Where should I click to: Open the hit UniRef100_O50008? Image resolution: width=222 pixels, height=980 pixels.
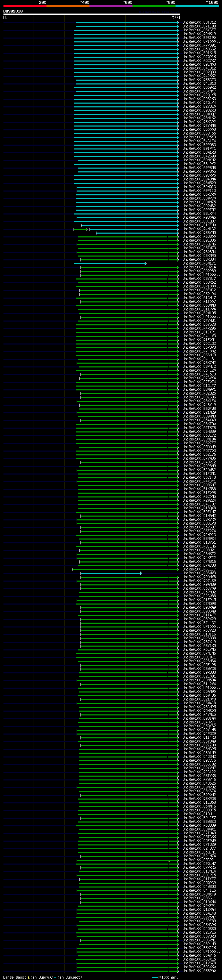coord(199,130)
